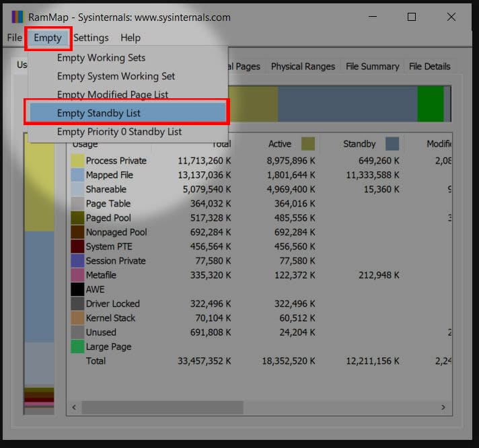479x448 pixels.
Task: Select the Shareable row label
Action: (x=106, y=189)
